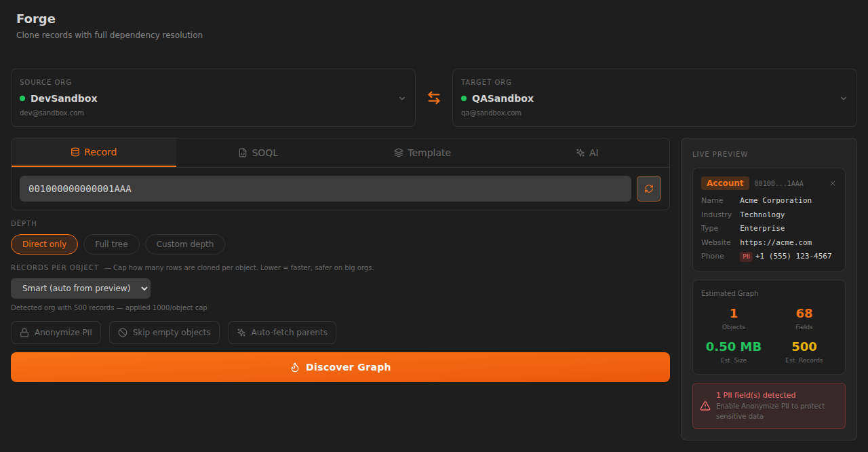Image resolution: width=868 pixels, height=452 pixels.
Task: Click the Account object badge
Action: [725, 183]
